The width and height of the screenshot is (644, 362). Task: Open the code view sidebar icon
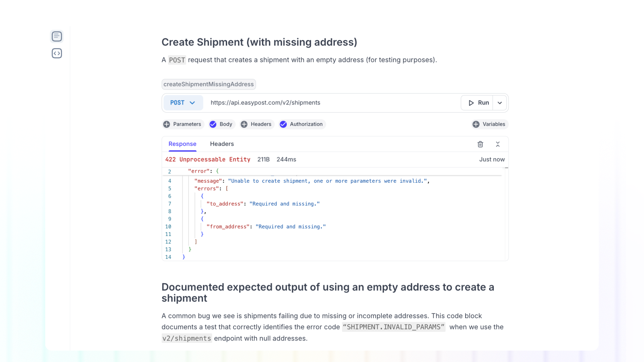[57, 53]
